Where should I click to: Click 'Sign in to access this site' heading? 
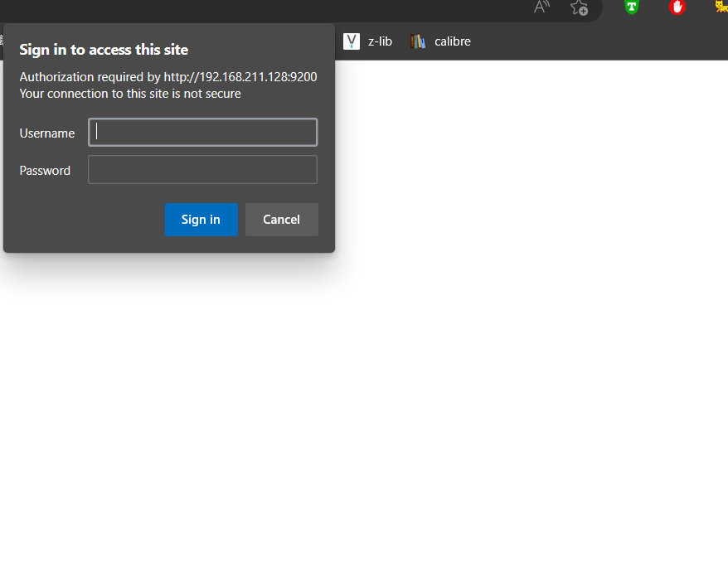point(104,50)
